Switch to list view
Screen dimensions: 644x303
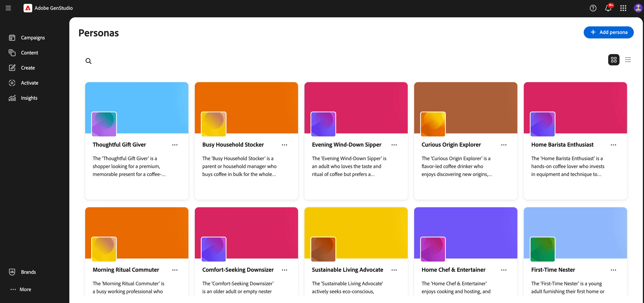coord(628,60)
